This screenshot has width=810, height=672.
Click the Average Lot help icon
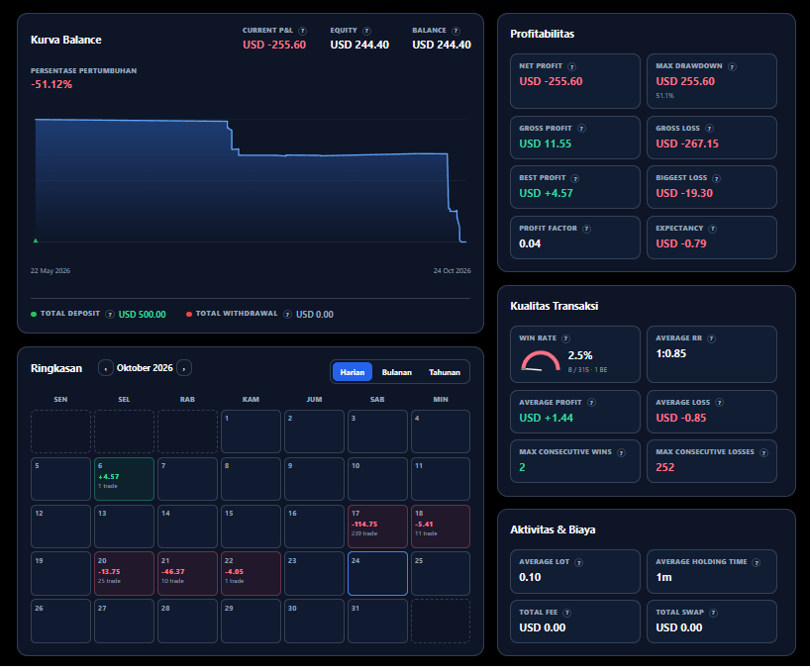pos(579,562)
